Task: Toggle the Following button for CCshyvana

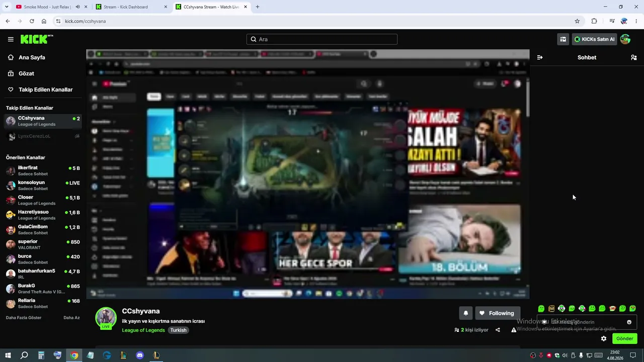Action: click(x=497, y=313)
